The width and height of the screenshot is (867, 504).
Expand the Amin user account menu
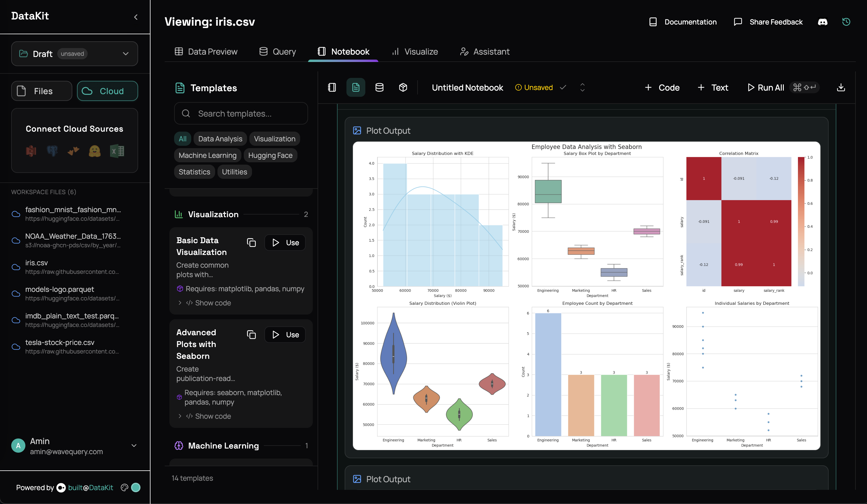click(134, 446)
